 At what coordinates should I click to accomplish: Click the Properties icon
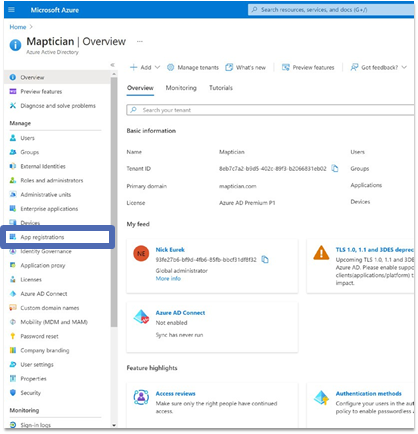pyautogui.click(x=13, y=379)
